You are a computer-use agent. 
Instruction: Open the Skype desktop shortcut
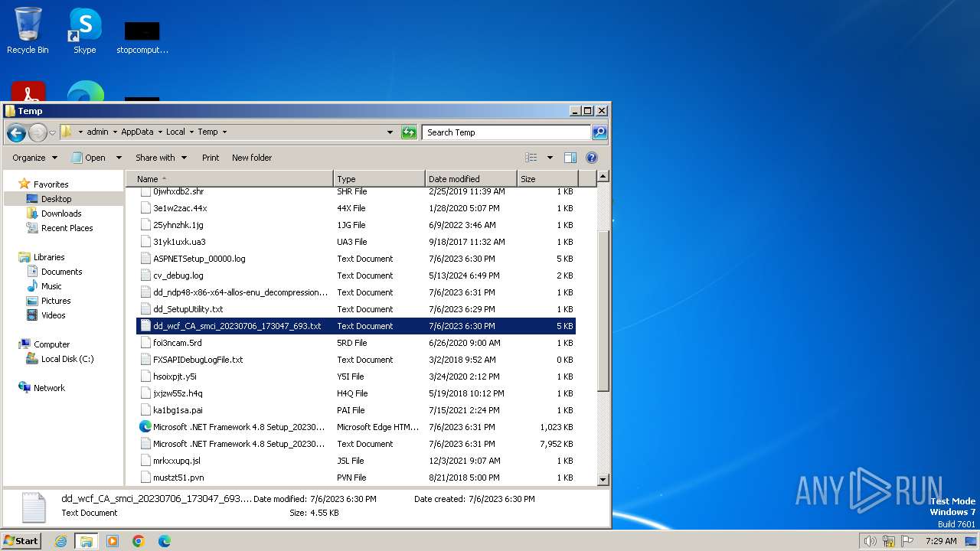pos(85,31)
